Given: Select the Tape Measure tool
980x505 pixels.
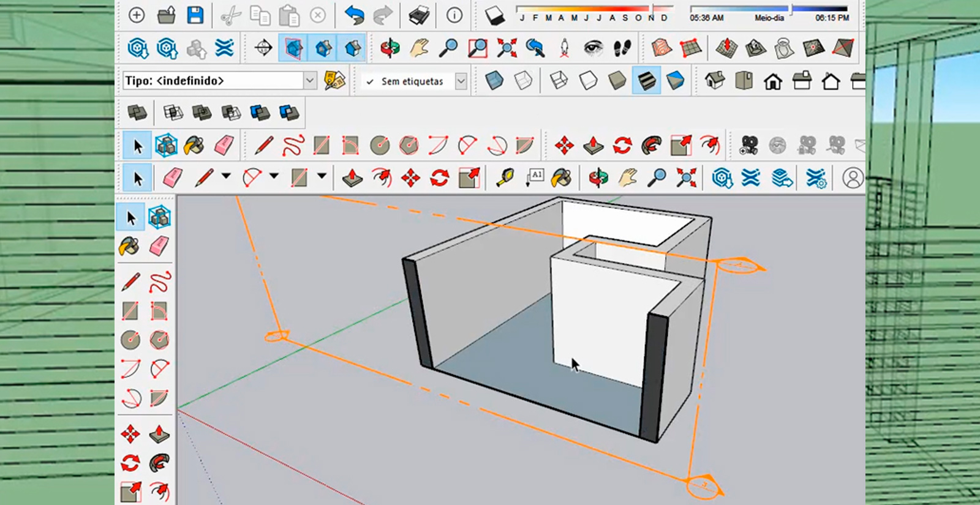Looking at the screenshot, I should point(505,178).
